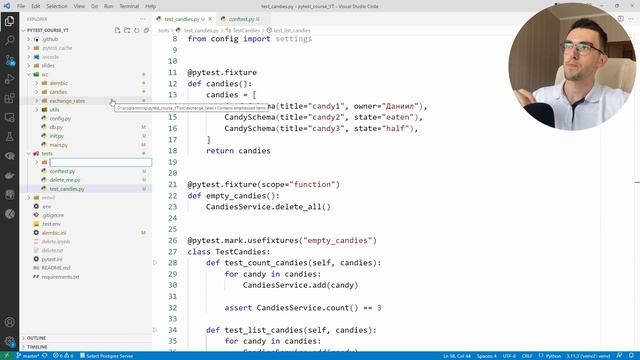Screen dimensions: 640x360
Task: Click the New File icon in Explorer header
Action: click(x=118, y=30)
